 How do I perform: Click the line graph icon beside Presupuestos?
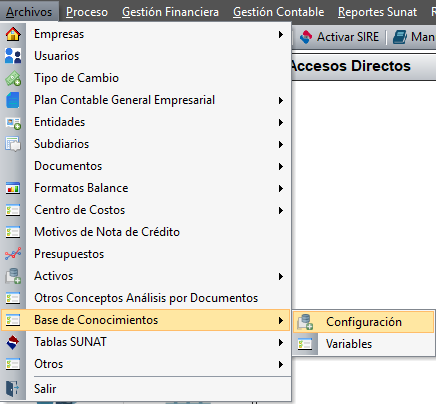tap(13, 254)
